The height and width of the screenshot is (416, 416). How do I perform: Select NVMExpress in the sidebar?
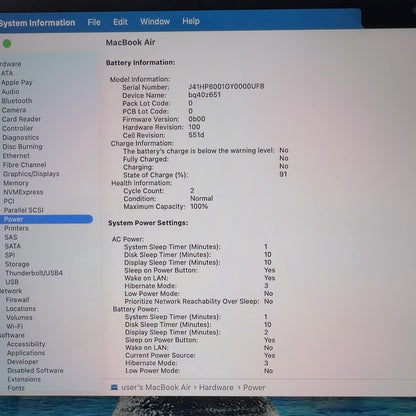pos(23,192)
